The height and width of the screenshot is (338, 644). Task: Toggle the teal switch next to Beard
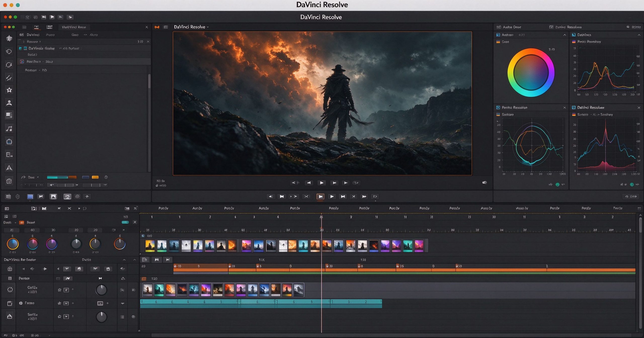[125, 222]
